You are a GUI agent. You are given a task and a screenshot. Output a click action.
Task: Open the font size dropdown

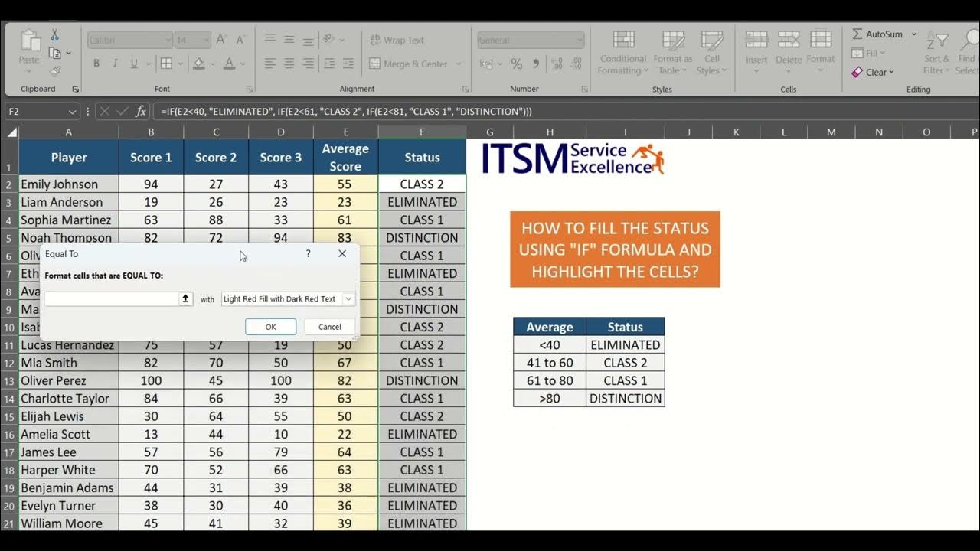(206, 40)
